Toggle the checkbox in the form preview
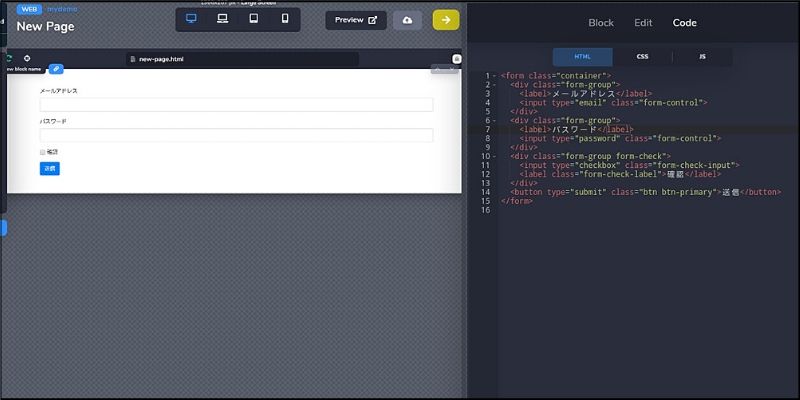The height and width of the screenshot is (400, 800). 42,152
